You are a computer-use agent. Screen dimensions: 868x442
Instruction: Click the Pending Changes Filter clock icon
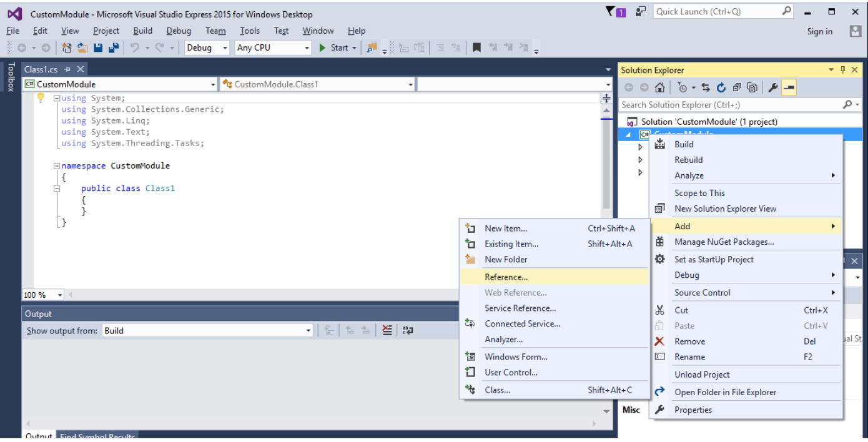[x=682, y=88]
